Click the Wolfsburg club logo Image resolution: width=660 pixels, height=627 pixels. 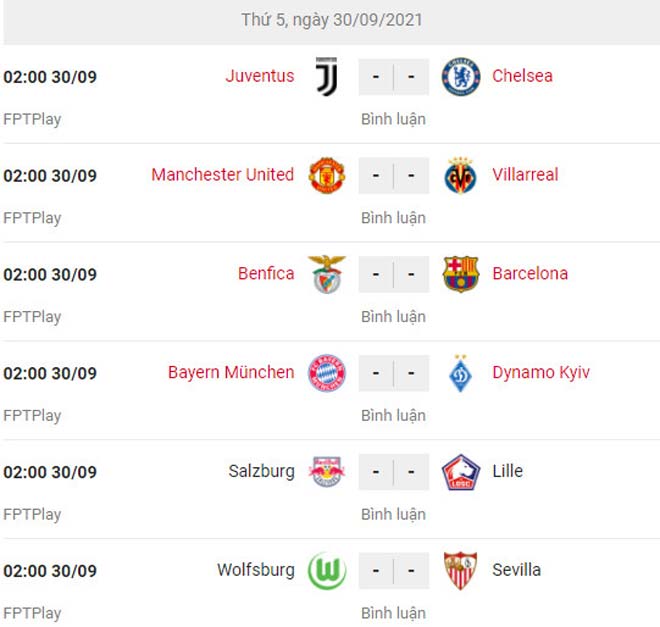point(327,571)
